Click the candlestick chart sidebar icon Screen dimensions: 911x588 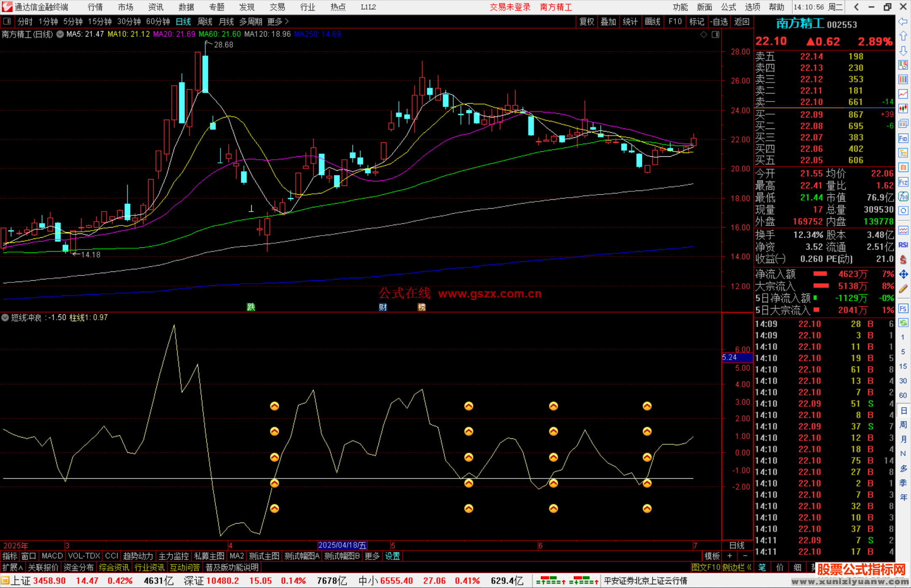[x=903, y=109]
